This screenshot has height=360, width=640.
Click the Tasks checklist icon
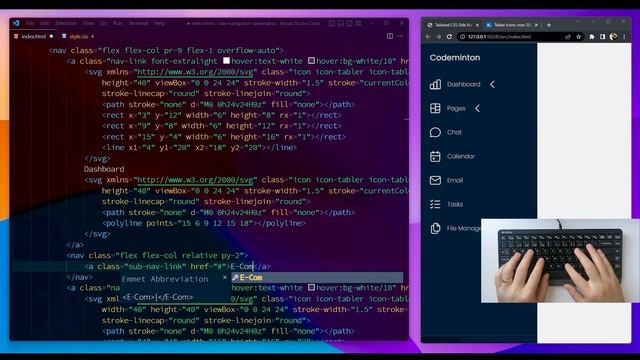(436, 204)
